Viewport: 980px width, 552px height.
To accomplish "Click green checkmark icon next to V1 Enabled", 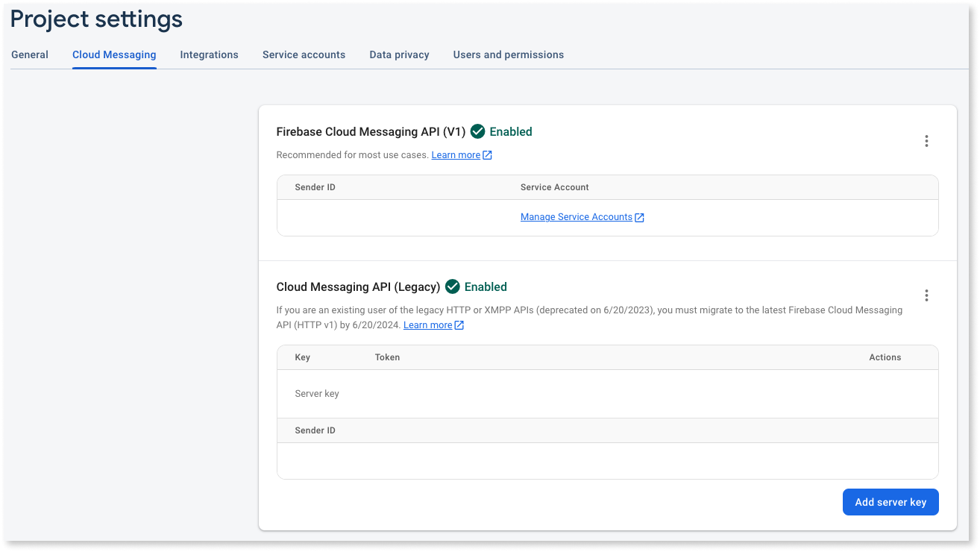I will click(477, 132).
